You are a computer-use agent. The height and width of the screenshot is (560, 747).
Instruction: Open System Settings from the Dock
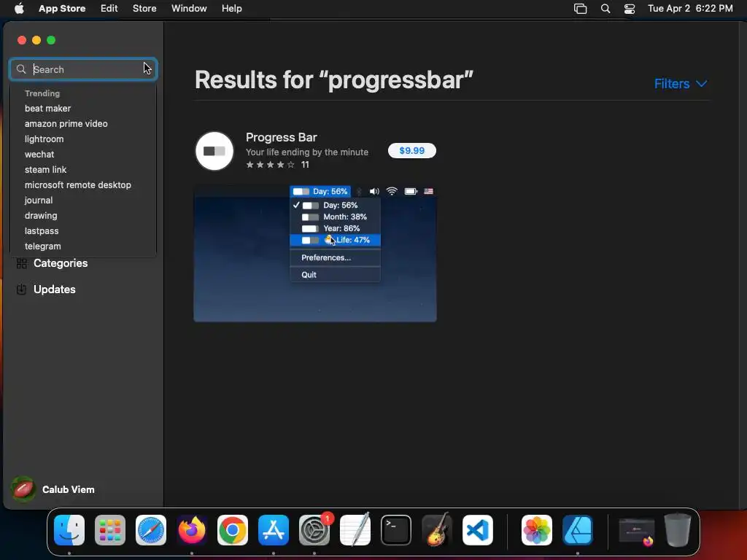pyautogui.click(x=314, y=530)
